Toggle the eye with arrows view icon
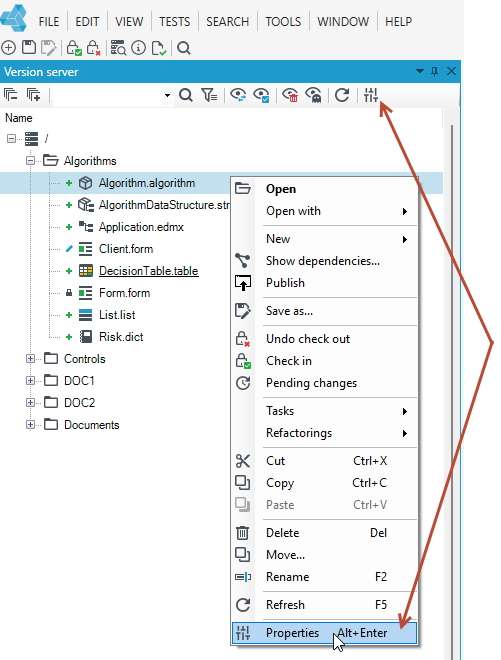This screenshot has width=501, height=660. pos(238,95)
